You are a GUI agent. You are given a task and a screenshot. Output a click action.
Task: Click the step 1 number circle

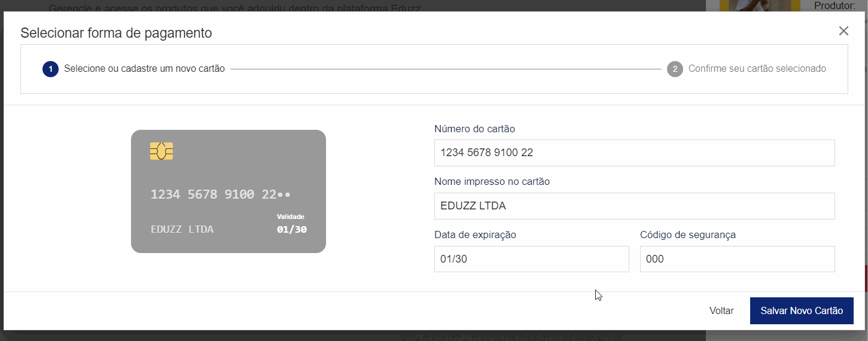(50, 69)
